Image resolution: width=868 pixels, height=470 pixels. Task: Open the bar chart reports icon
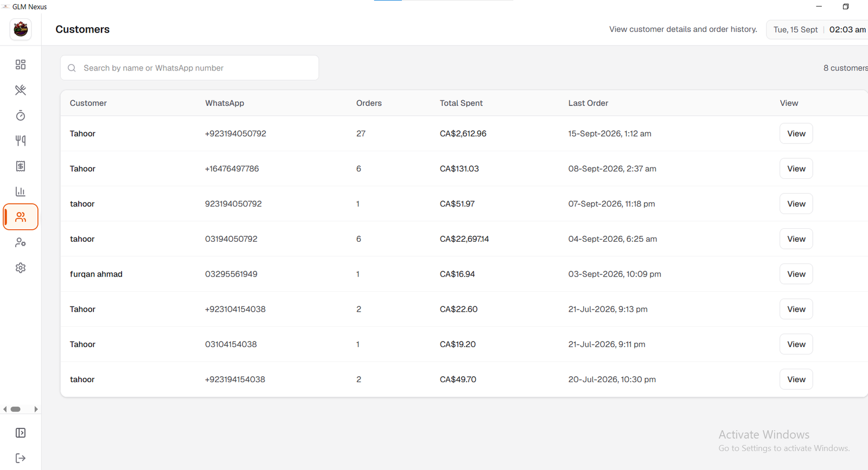21,191
